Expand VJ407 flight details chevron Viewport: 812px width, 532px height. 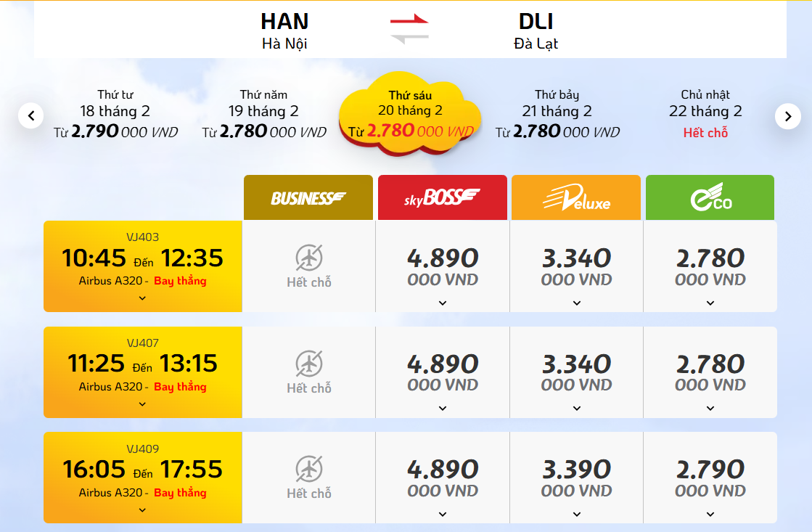142,404
